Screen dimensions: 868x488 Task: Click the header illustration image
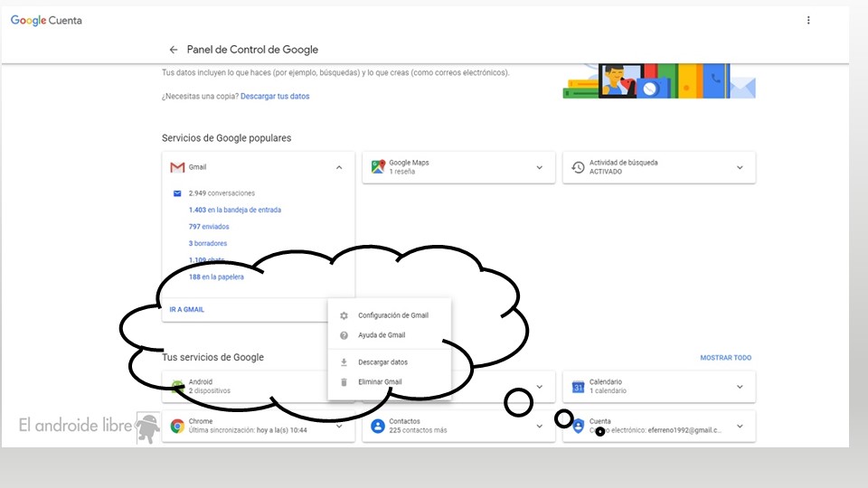[659, 81]
